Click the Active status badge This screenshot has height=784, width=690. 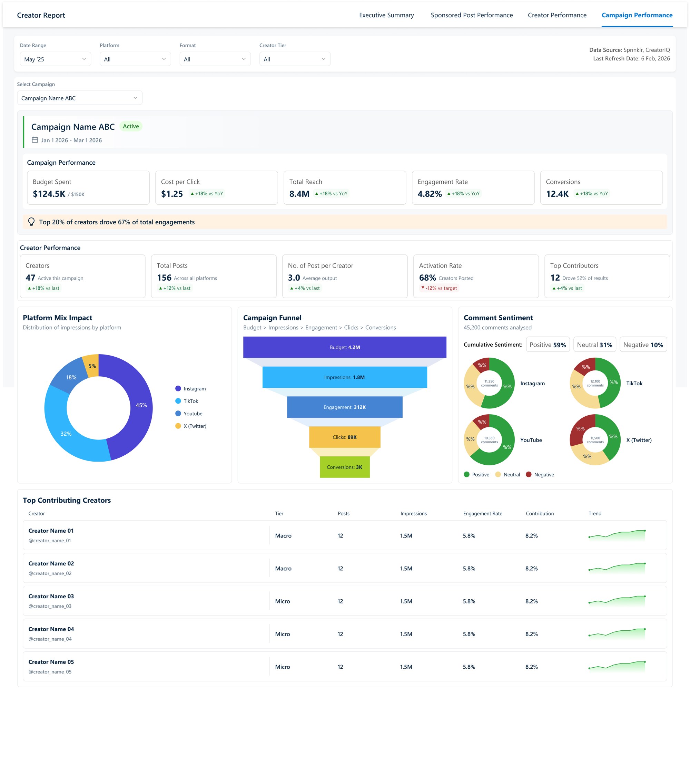(131, 126)
